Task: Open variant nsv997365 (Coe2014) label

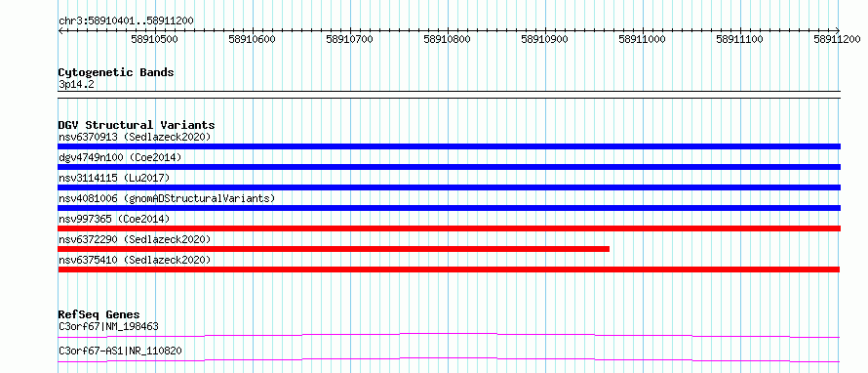Action: coord(113,219)
